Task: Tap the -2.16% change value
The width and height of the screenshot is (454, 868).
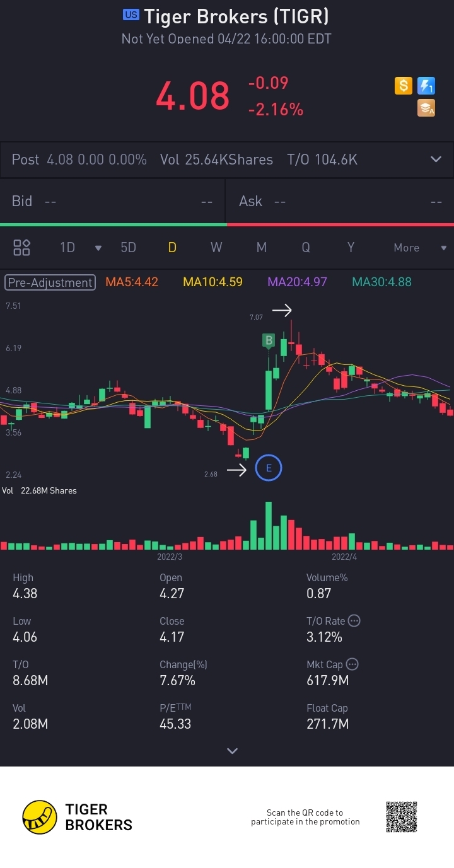Action: coord(276,110)
